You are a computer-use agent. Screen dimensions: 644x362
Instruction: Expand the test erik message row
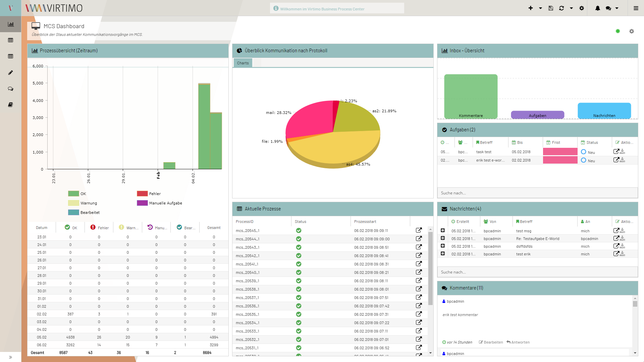point(443,253)
